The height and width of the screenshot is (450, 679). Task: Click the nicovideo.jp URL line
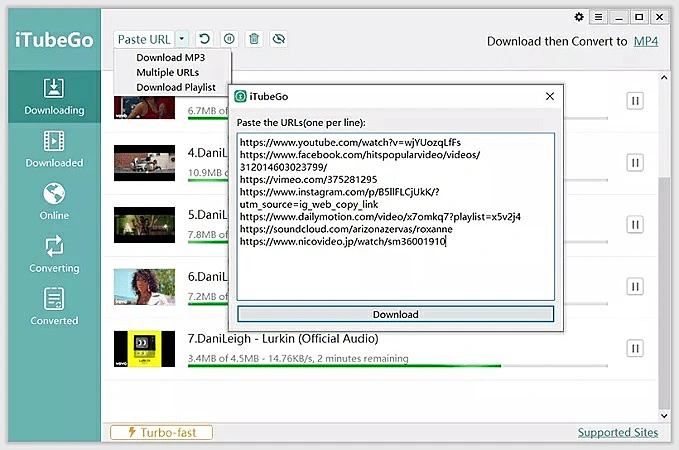point(343,241)
